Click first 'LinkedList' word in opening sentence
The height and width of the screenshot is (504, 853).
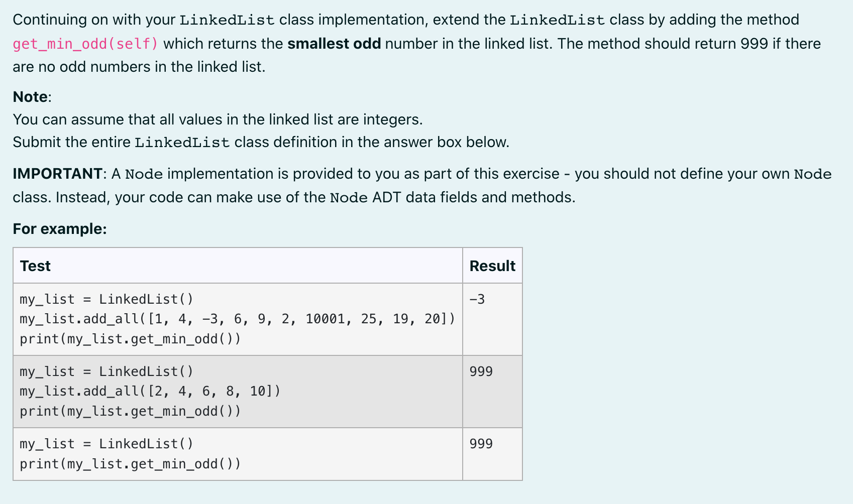click(227, 20)
